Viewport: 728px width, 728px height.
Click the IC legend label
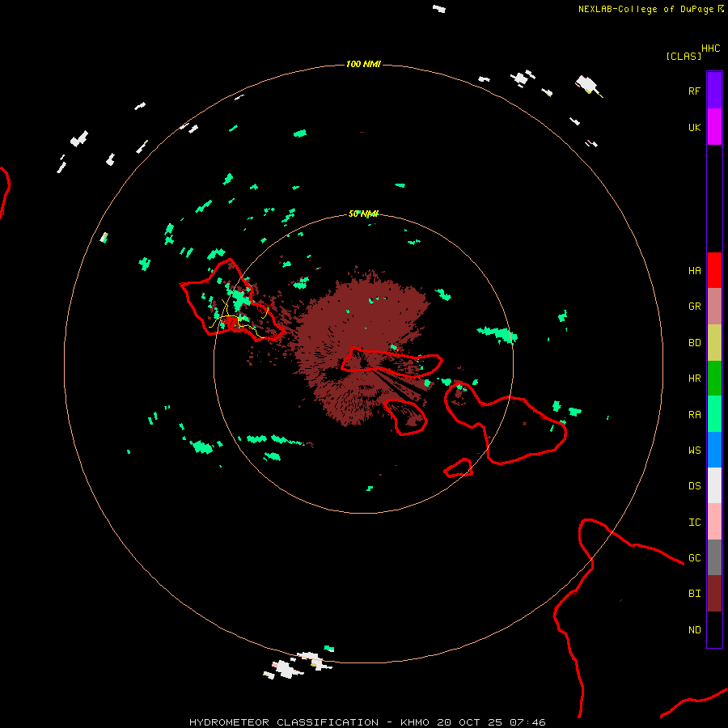[x=694, y=523]
